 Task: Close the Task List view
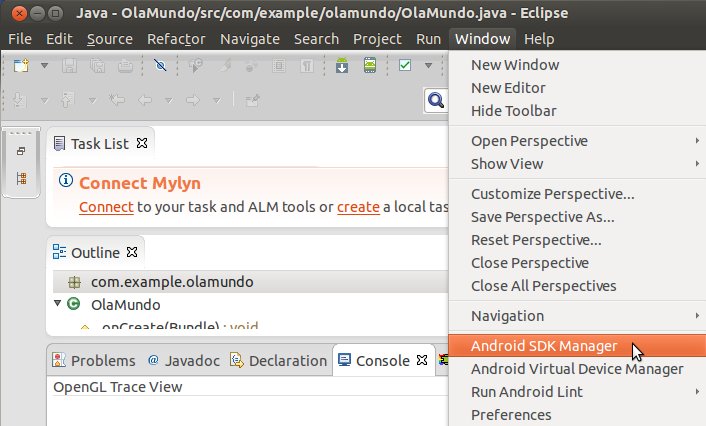coord(142,143)
